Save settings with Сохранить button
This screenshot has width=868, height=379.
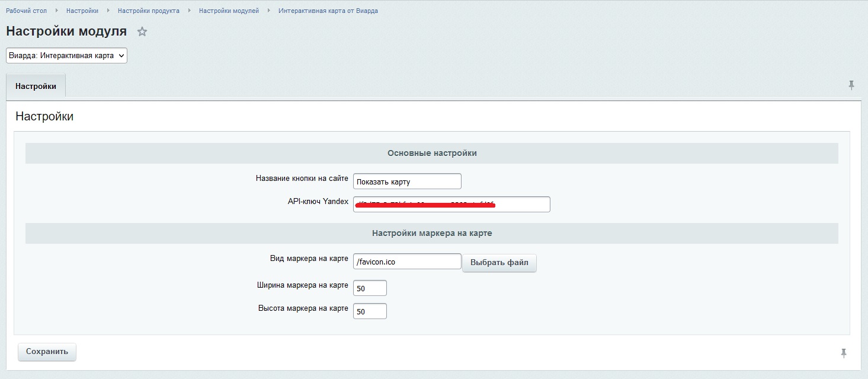click(47, 352)
